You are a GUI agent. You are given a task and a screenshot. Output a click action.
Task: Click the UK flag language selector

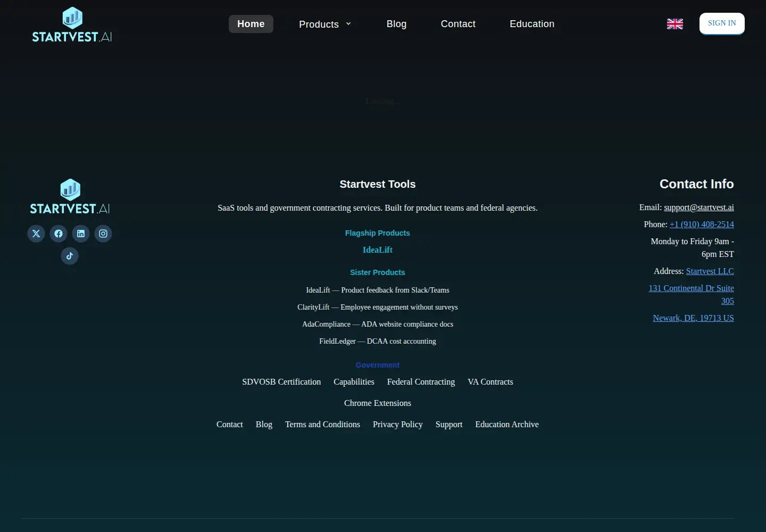click(x=675, y=24)
